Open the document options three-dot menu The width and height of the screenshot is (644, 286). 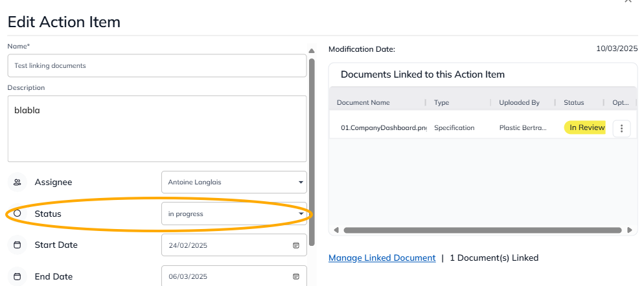(621, 128)
